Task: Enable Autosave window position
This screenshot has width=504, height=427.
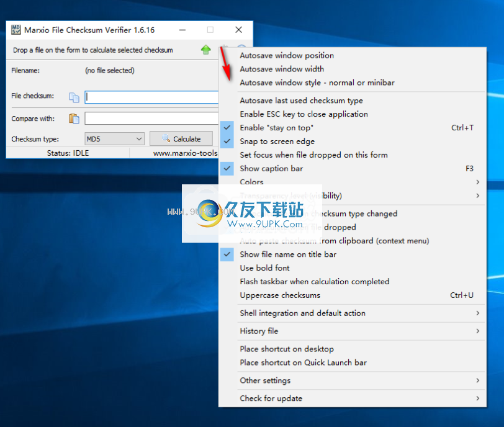Action: 353,55
